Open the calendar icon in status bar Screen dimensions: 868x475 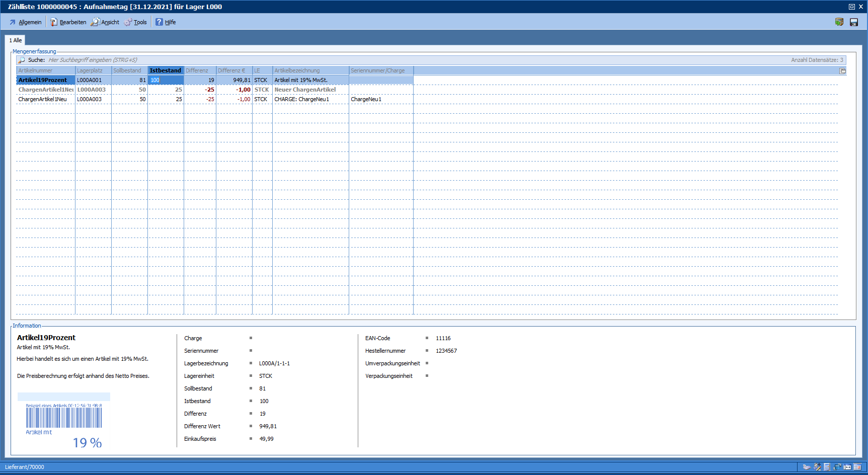(857, 467)
